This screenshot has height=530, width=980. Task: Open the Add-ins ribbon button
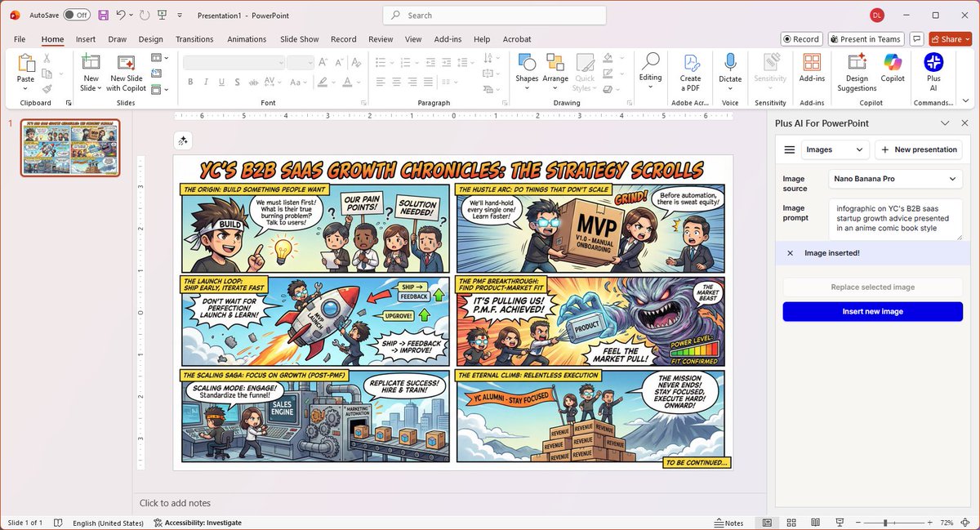812,69
